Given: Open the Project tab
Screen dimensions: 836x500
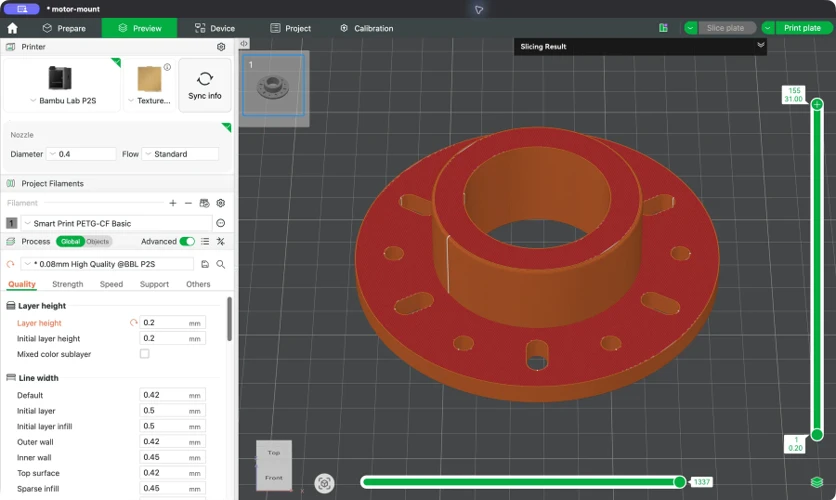Looking at the screenshot, I should click(x=291, y=28).
